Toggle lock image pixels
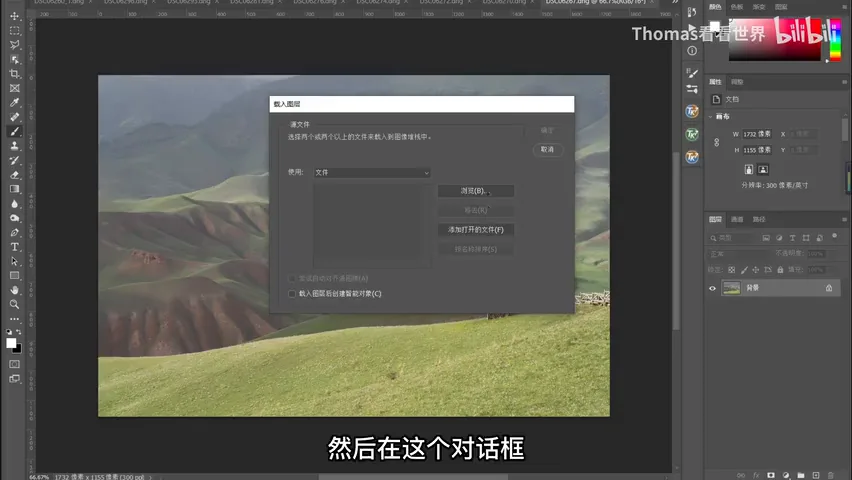852x480 pixels. point(744,270)
